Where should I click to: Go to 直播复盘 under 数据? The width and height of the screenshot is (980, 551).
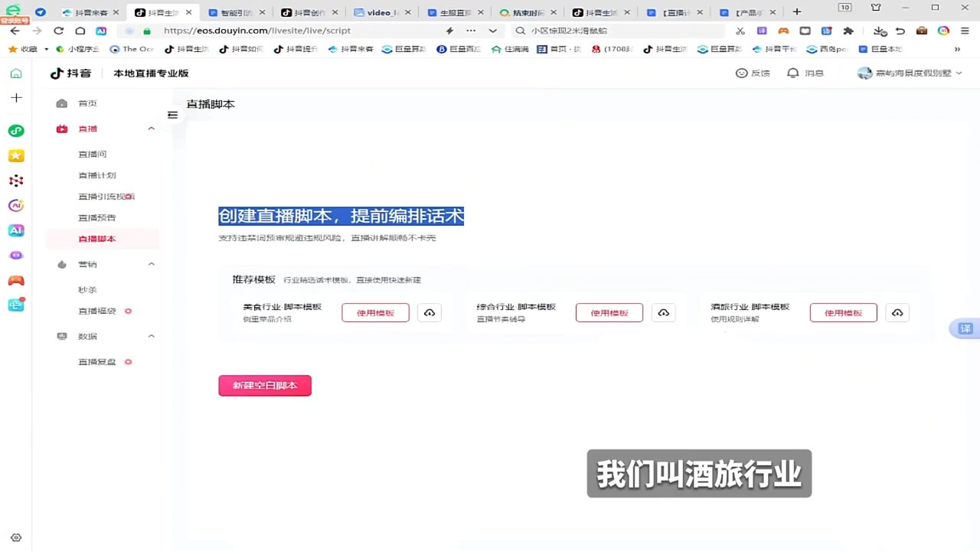click(x=97, y=361)
